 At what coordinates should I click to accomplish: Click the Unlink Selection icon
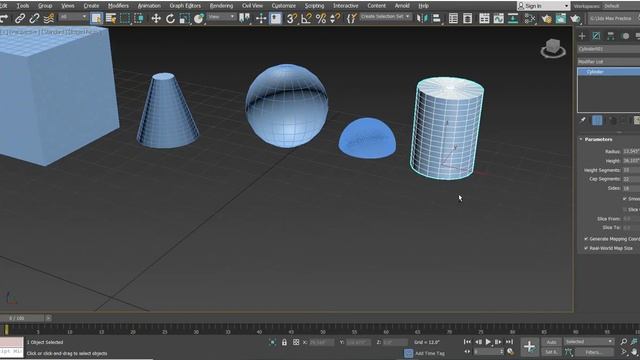click(x=34, y=18)
